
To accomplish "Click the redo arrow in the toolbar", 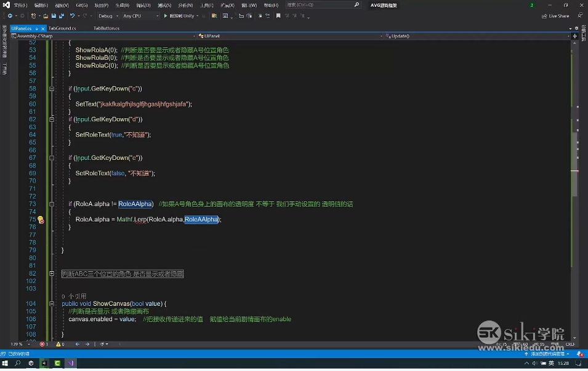I will (85, 16).
